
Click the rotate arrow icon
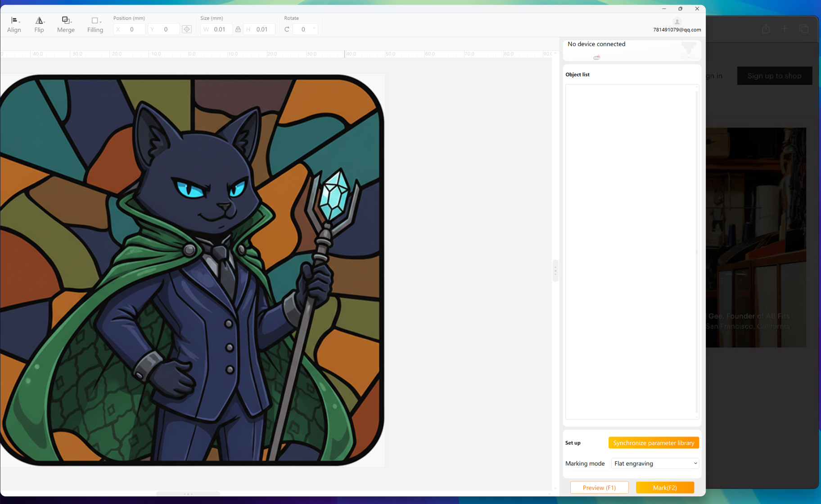coord(287,29)
